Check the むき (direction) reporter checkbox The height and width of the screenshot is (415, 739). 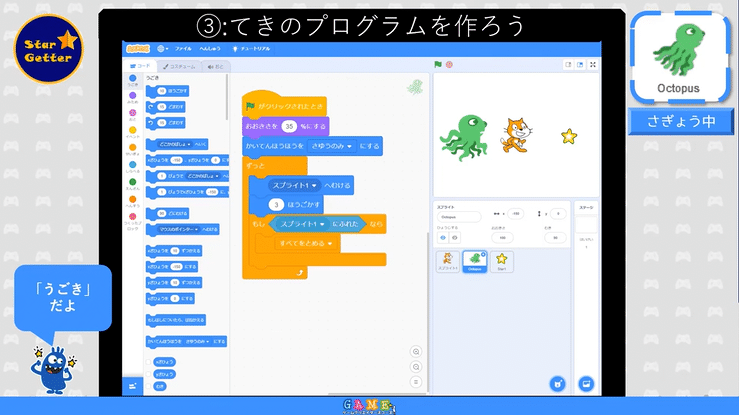148,386
